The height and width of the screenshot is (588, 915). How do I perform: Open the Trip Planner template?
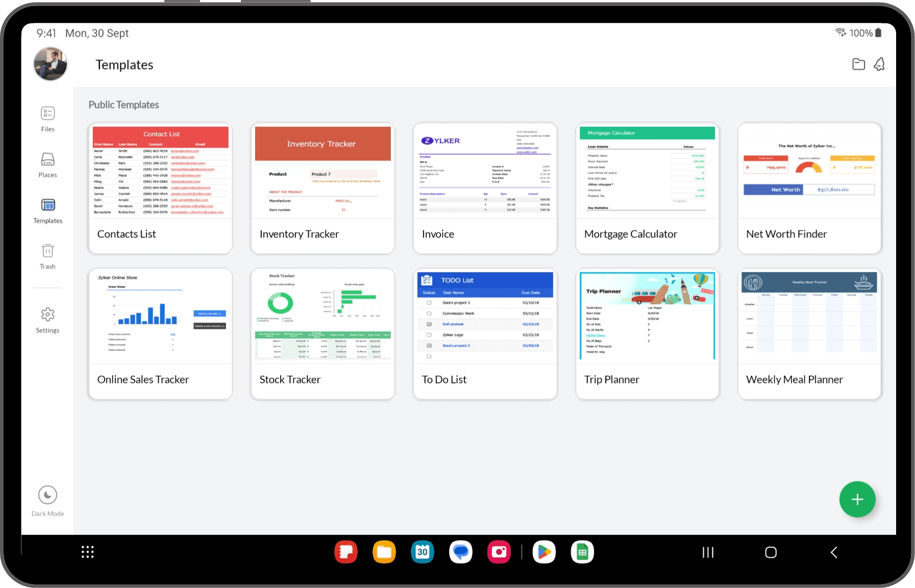pyautogui.click(x=647, y=334)
